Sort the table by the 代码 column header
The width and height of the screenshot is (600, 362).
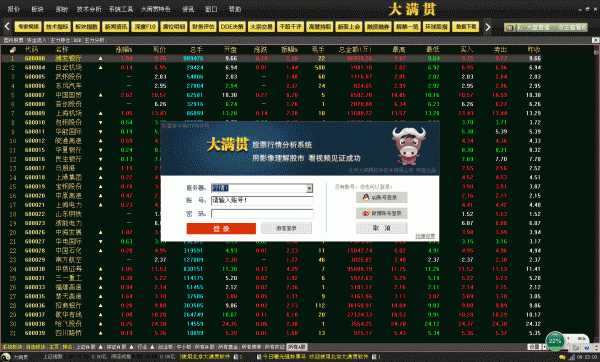[31, 49]
